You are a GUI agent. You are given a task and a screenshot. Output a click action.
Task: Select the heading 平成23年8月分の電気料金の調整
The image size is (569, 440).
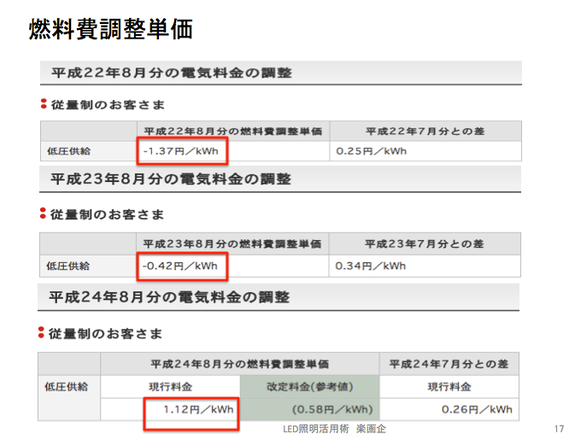[171, 179]
